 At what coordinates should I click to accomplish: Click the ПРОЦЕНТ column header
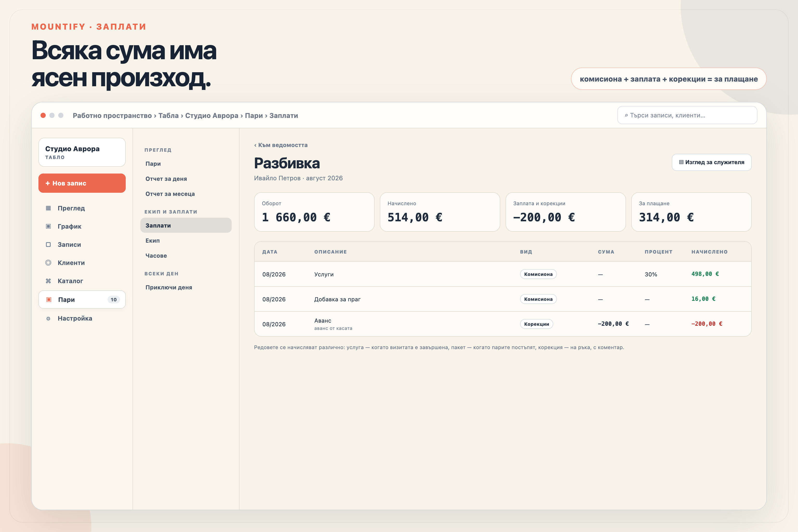(x=659, y=252)
